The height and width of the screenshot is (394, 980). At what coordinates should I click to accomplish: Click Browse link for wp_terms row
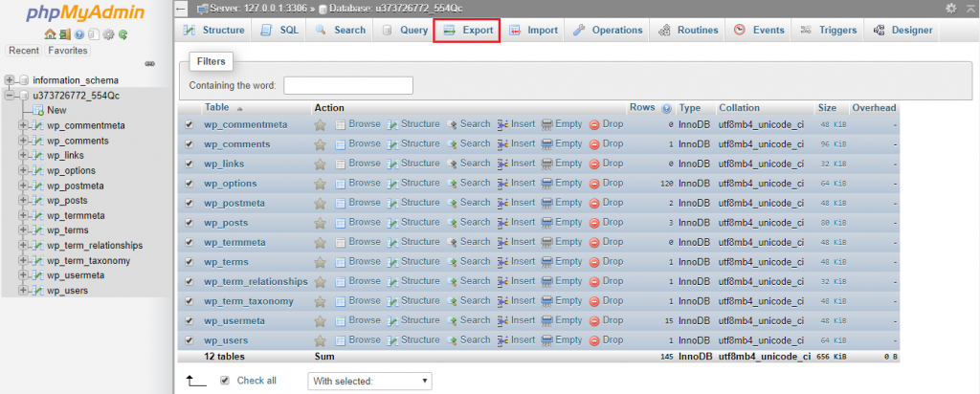358,262
